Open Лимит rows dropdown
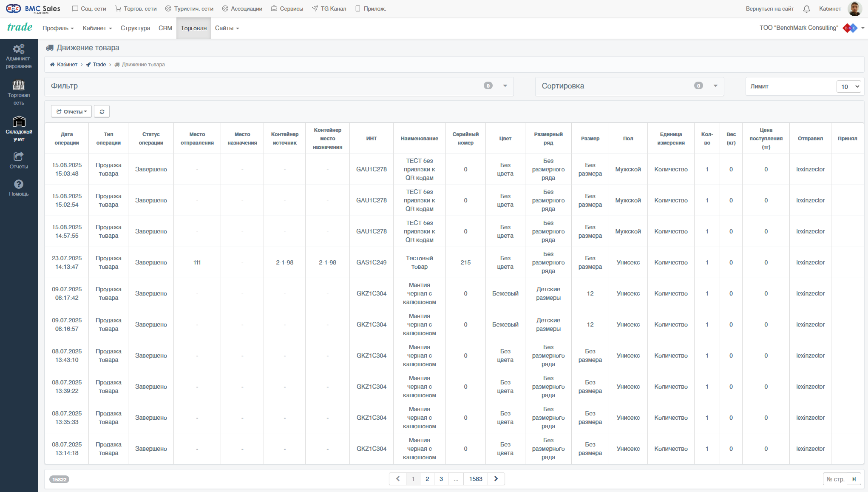The image size is (868, 492). coord(848,86)
